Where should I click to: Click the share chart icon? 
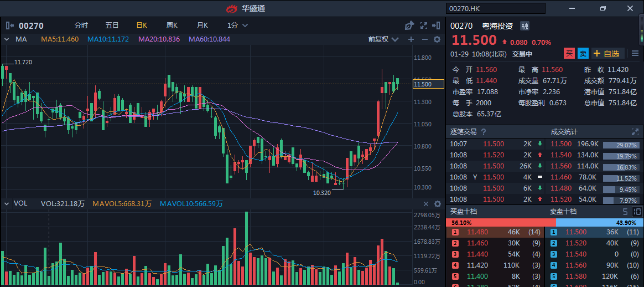(x=409, y=25)
